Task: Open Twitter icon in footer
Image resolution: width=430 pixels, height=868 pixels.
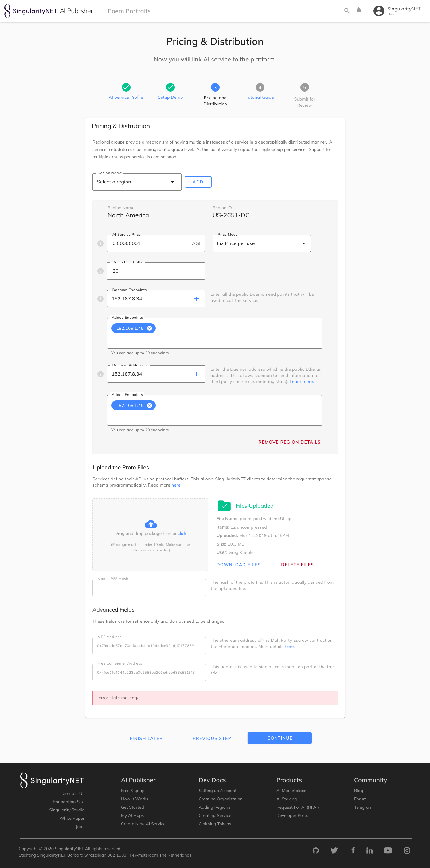Action: click(334, 850)
